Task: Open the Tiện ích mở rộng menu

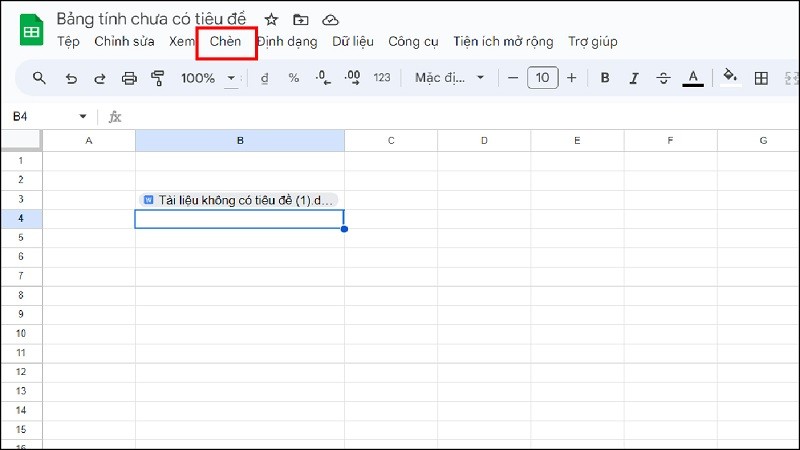Action: coord(503,41)
